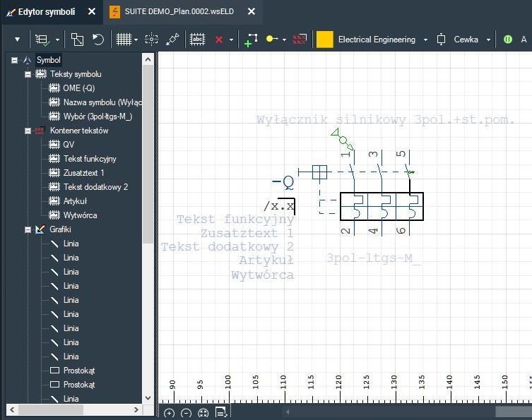Image resolution: width=532 pixels, height=420 pixels.
Task: Switch to SUITE DEMO_Plan.0002.wsELD tab
Action: pyautogui.click(x=179, y=11)
